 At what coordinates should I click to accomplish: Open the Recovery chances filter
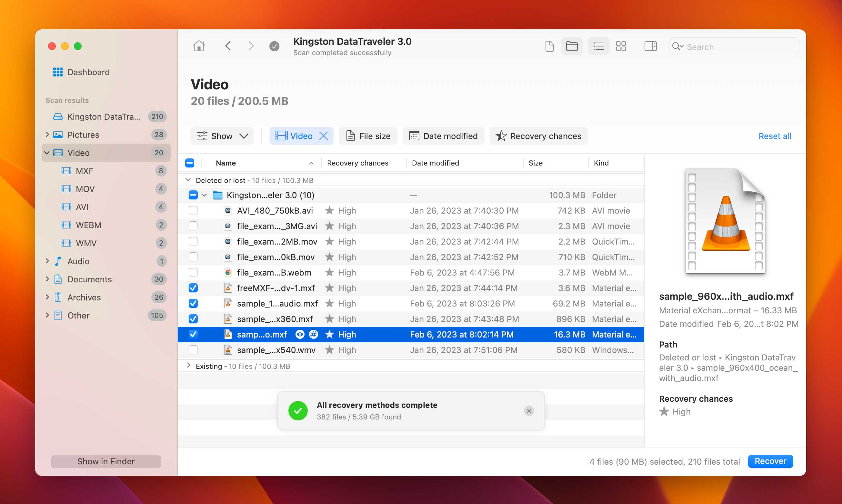point(538,136)
